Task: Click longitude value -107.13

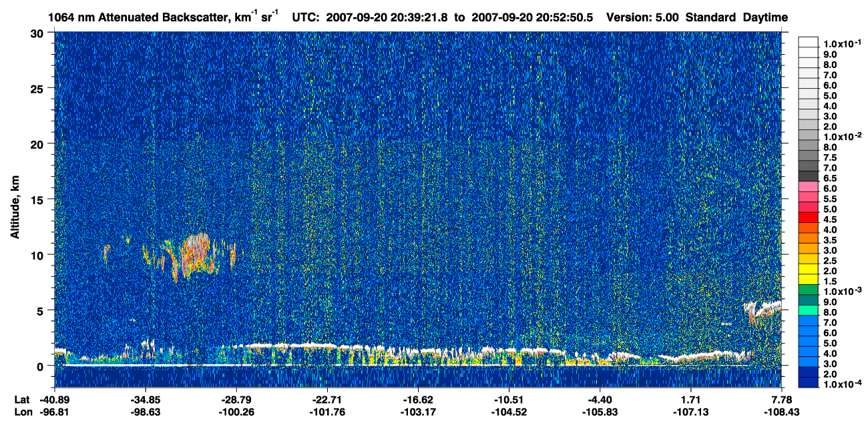Action: point(690,412)
